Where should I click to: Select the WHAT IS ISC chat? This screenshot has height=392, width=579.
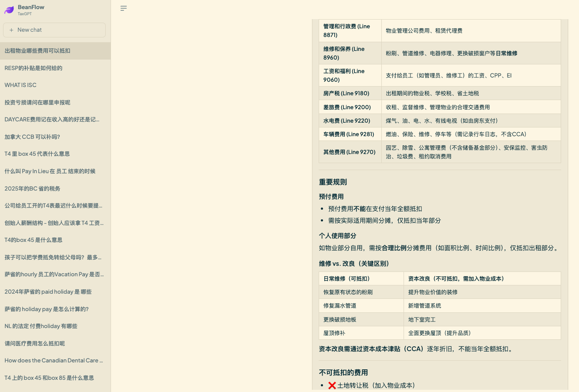[20, 85]
